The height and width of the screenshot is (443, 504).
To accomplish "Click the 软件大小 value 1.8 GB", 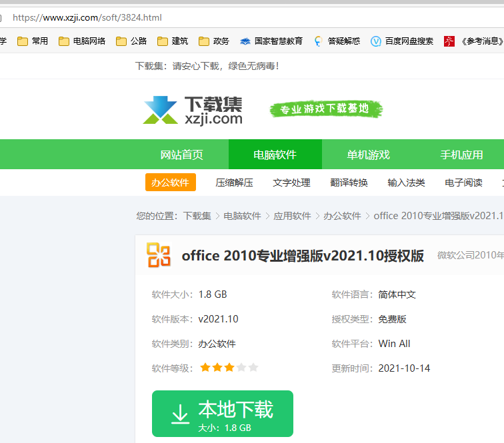I will tap(213, 294).
